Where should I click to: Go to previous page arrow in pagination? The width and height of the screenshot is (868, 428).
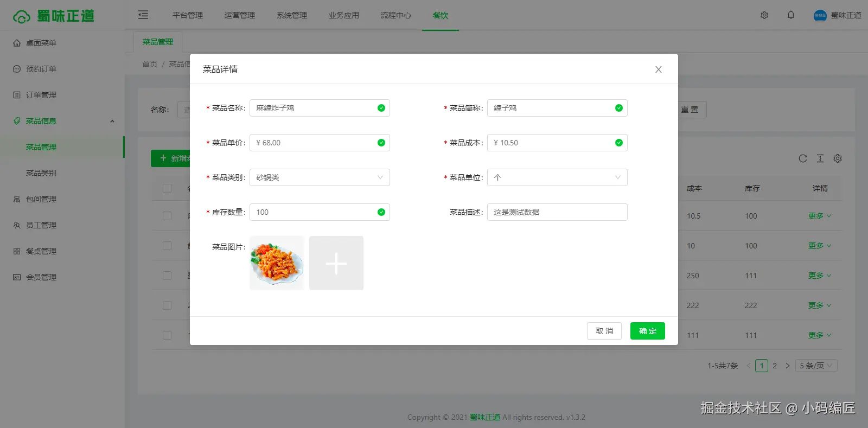click(x=749, y=366)
